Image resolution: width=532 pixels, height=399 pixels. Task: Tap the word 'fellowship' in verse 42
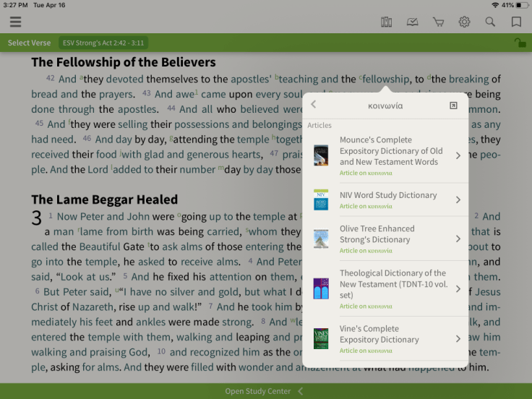tap(386, 80)
